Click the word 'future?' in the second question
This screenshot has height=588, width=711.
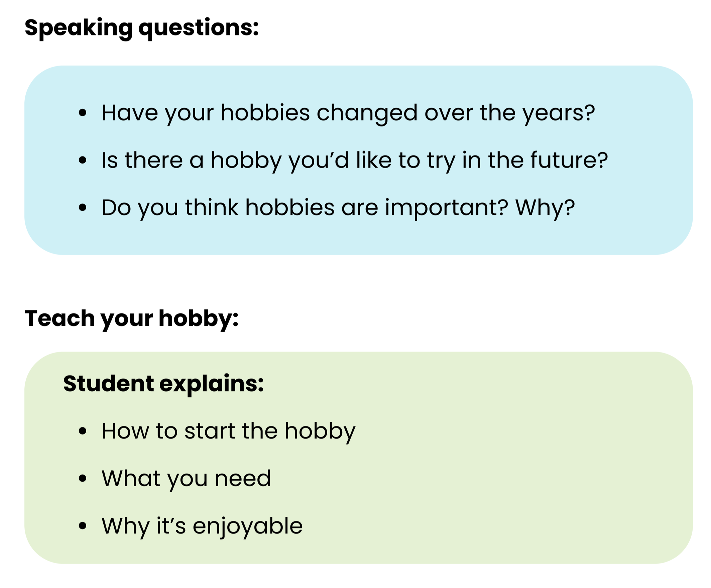click(x=569, y=160)
